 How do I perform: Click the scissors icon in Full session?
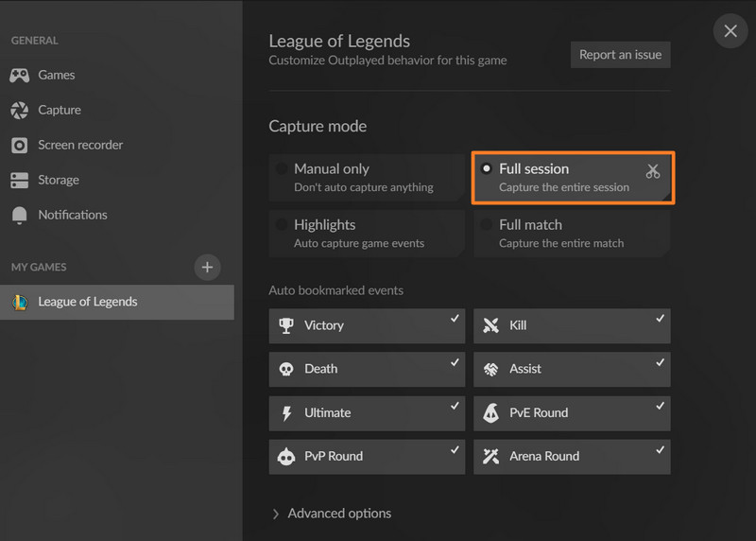pos(652,171)
